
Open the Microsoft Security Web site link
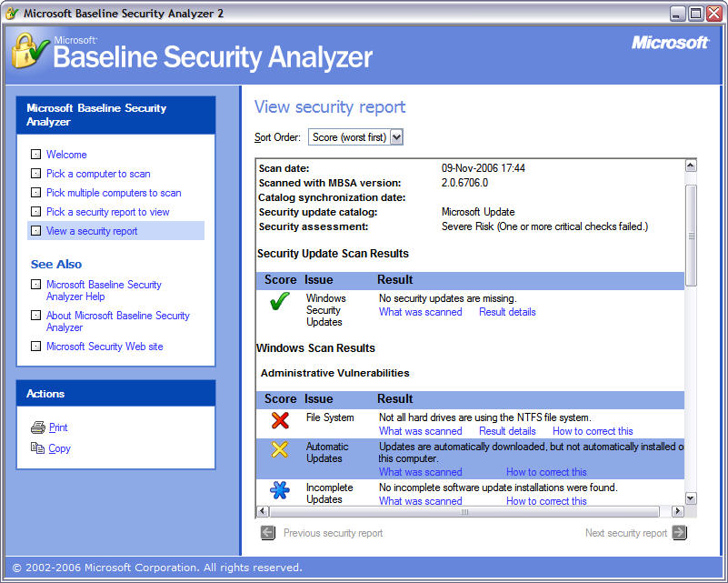pyautogui.click(x=105, y=347)
